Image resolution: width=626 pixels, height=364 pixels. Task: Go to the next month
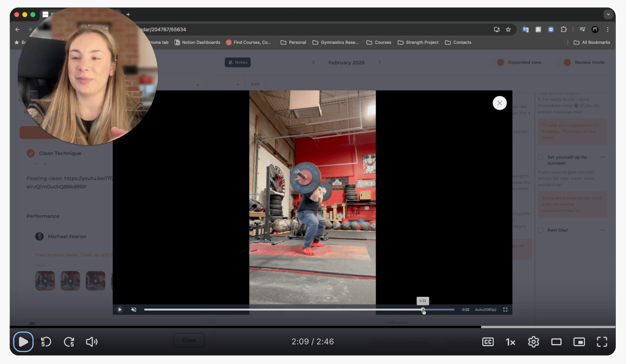tap(380, 63)
